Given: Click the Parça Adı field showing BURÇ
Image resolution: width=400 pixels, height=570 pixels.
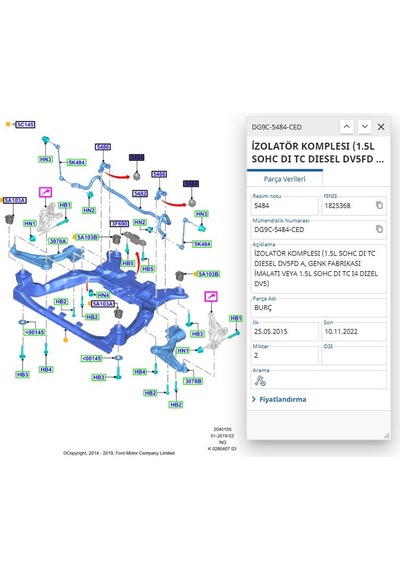Looking at the screenshot, I should (319, 308).
